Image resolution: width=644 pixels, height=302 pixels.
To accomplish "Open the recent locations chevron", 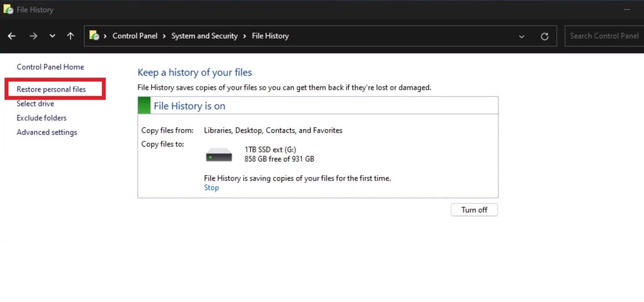I will pyautogui.click(x=52, y=36).
